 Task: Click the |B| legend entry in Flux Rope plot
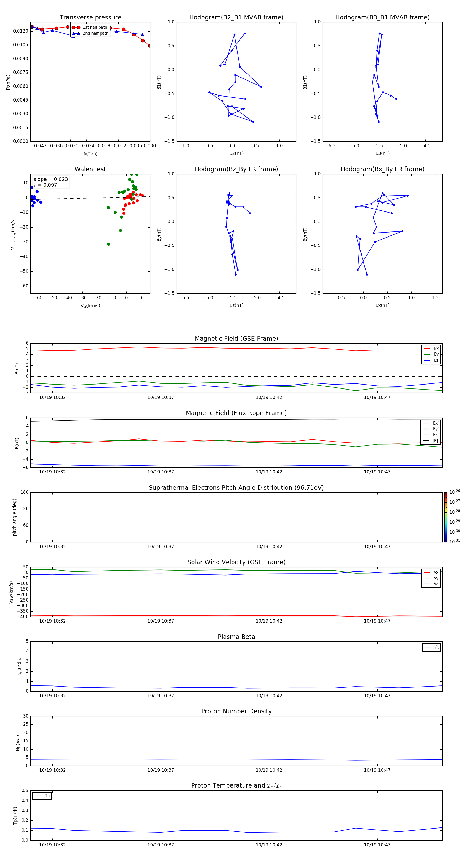[x=431, y=441]
